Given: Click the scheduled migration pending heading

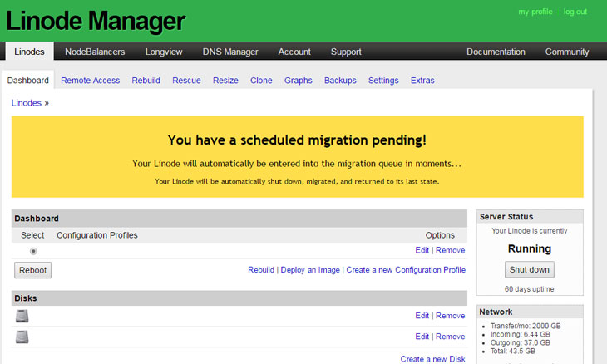Looking at the screenshot, I should [297, 140].
